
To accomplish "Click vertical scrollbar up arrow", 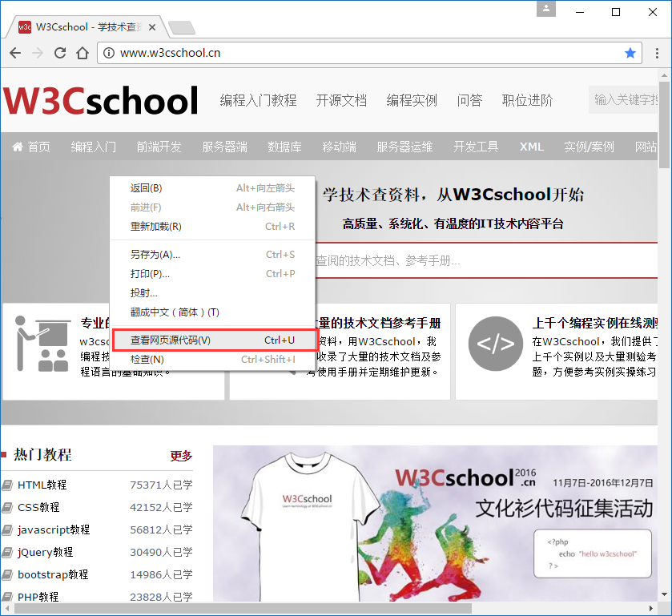I will click(664, 75).
